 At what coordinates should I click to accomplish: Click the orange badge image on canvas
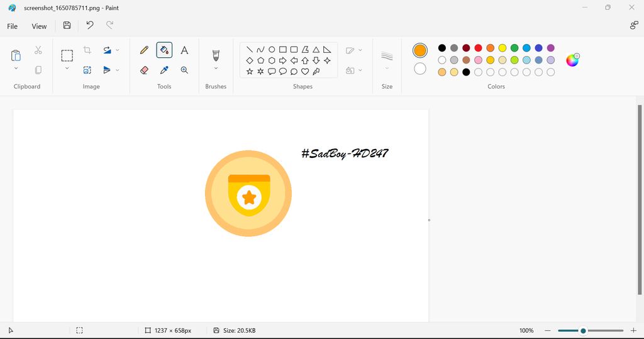[248, 194]
